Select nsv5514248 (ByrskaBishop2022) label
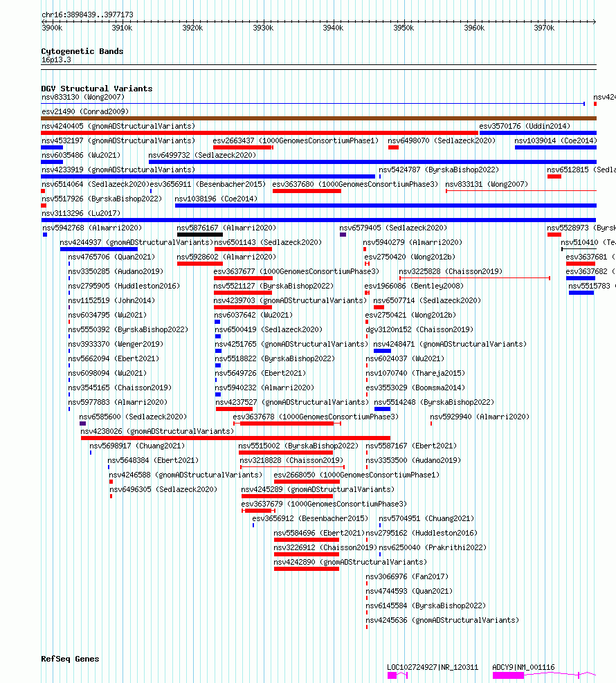This screenshot has width=616, height=683. [435, 403]
